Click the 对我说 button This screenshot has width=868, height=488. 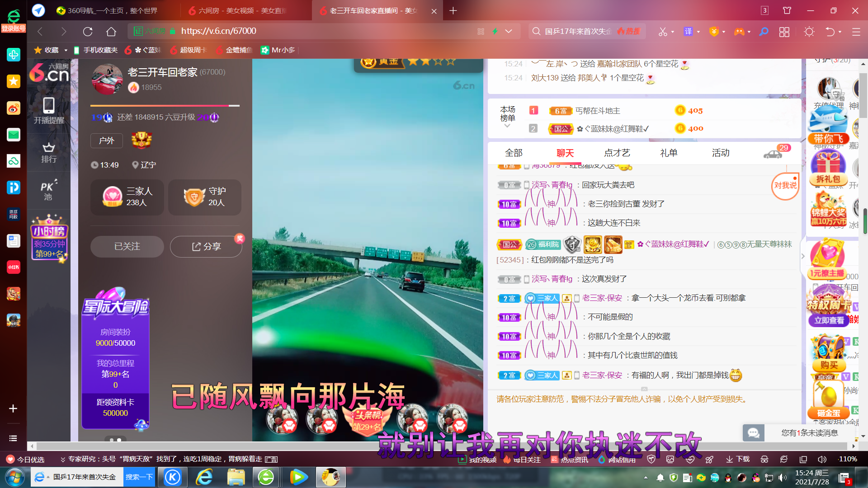click(x=785, y=186)
